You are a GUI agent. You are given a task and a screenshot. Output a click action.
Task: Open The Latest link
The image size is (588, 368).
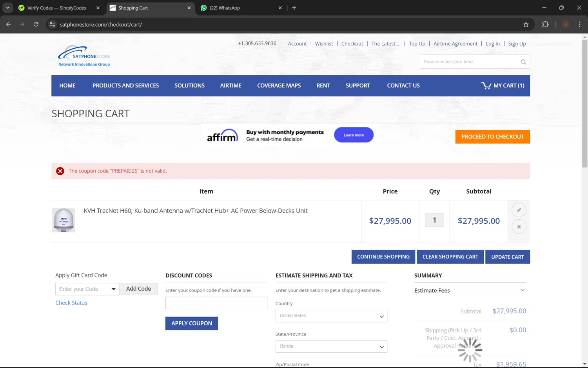coord(386,44)
